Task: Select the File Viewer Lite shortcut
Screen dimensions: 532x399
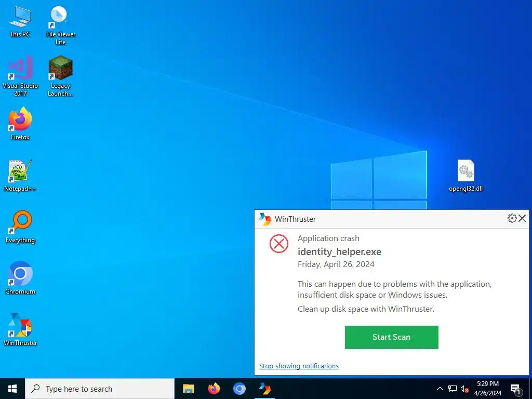Action: point(60,25)
